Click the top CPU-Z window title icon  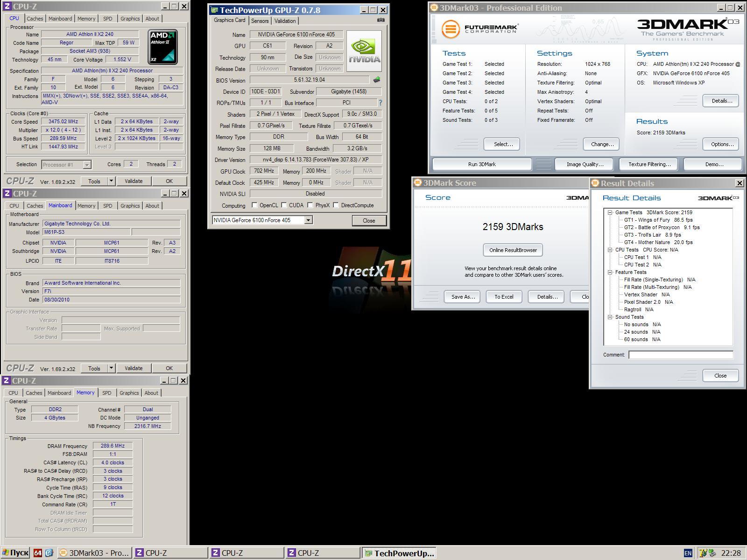[7, 7]
